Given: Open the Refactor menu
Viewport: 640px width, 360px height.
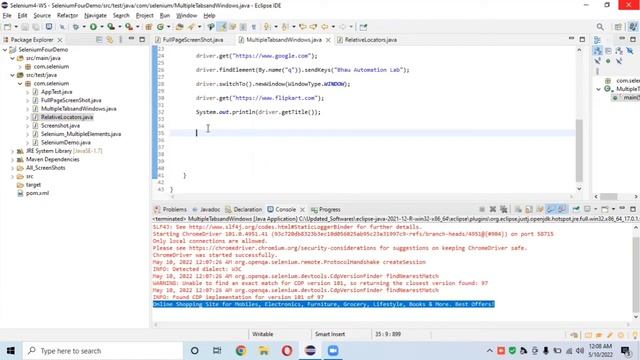Looking at the screenshot, I should tap(67, 16).
